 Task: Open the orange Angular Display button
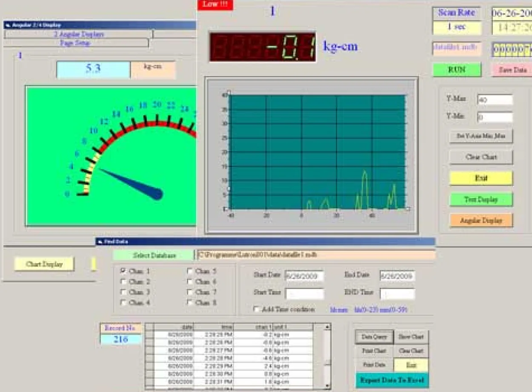click(481, 220)
